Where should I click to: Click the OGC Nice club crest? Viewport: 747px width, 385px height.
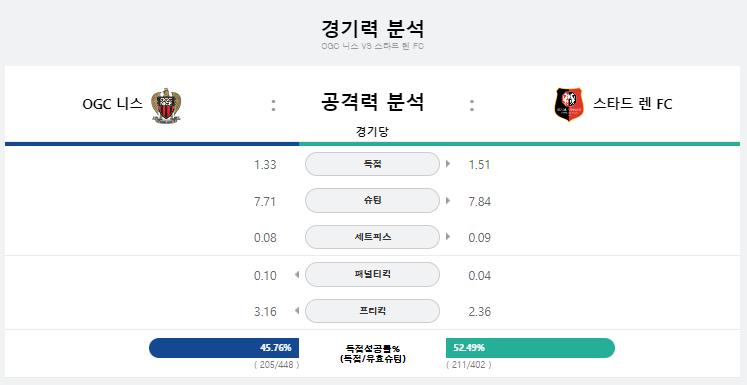click(166, 105)
